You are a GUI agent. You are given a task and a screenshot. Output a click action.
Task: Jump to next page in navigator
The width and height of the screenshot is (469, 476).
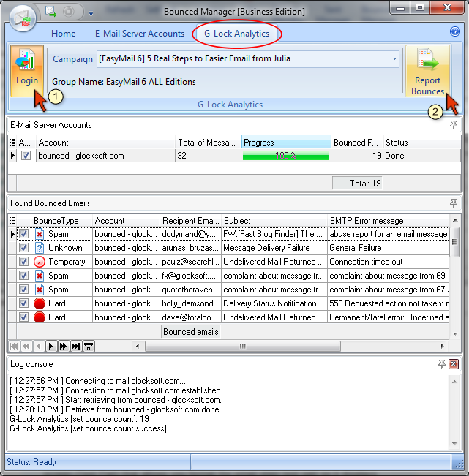tap(63, 346)
